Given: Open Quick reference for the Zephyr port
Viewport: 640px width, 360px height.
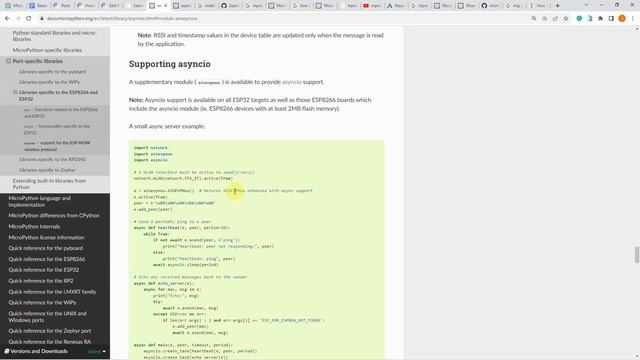Looking at the screenshot, I should (x=50, y=331).
